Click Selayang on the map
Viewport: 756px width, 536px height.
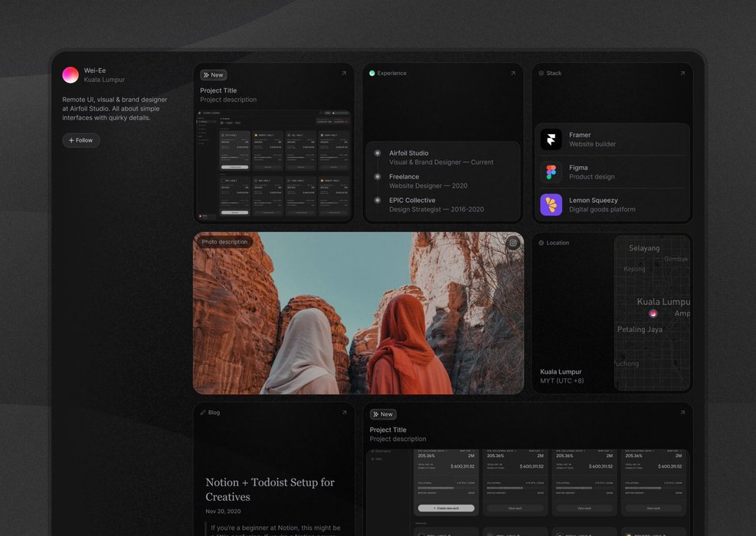point(644,248)
